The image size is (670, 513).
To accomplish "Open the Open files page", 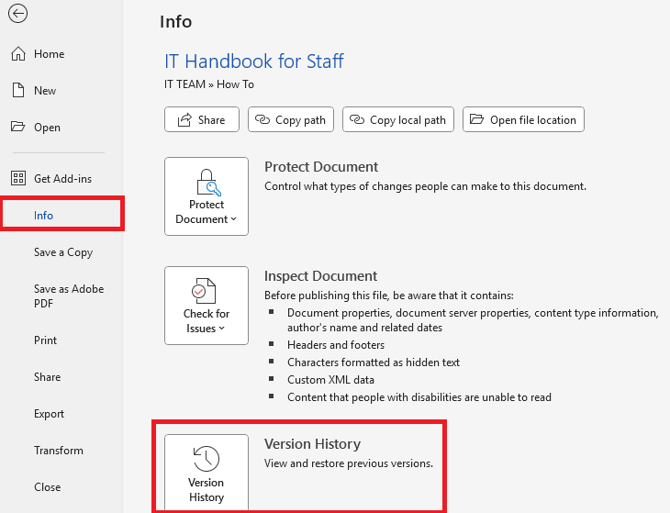I will point(46,127).
